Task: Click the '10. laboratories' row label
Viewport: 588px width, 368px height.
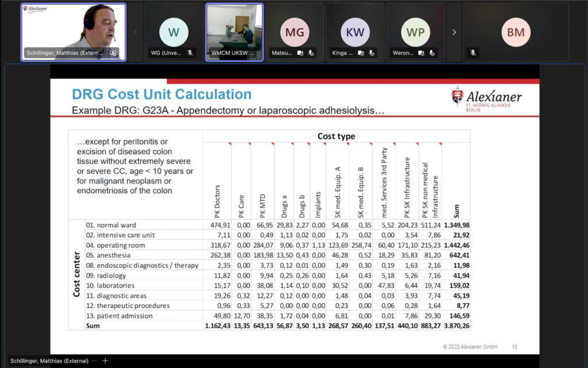Action: coord(110,285)
